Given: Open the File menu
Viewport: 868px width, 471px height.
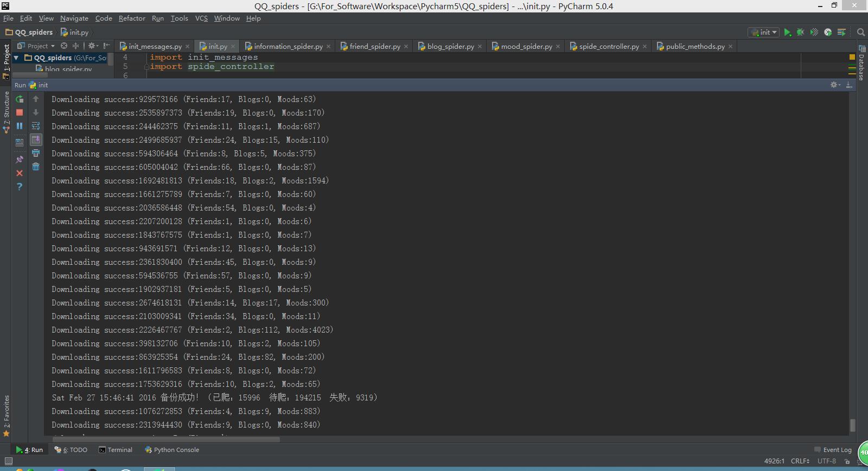Looking at the screenshot, I should [x=8, y=18].
